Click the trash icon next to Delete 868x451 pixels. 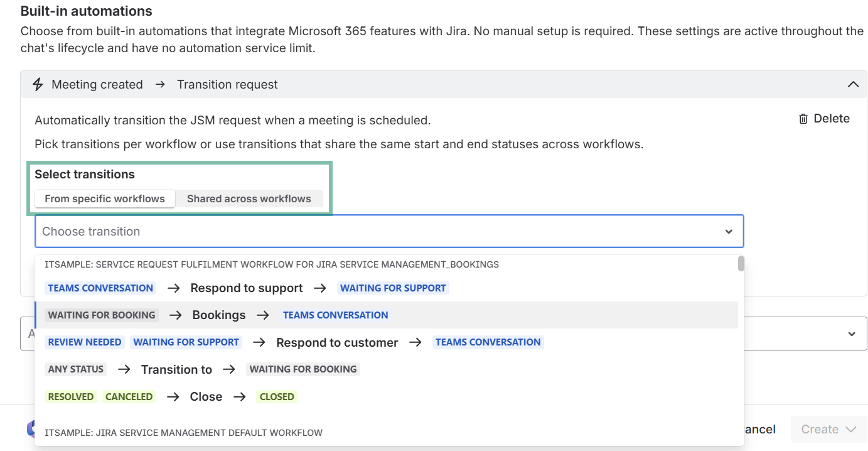pos(803,119)
